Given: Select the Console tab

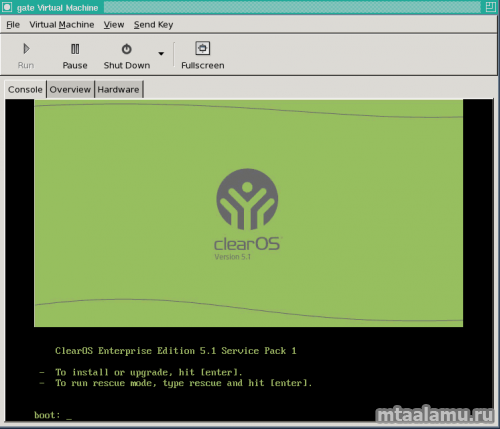Looking at the screenshot, I should [x=25, y=89].
